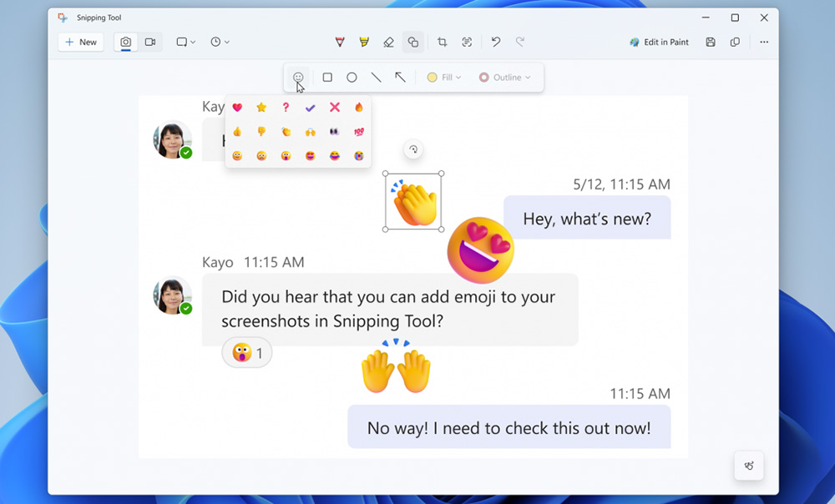Choose the Line shape
Viewport: 835px width, 504px height.
click(x=376, y=78)
